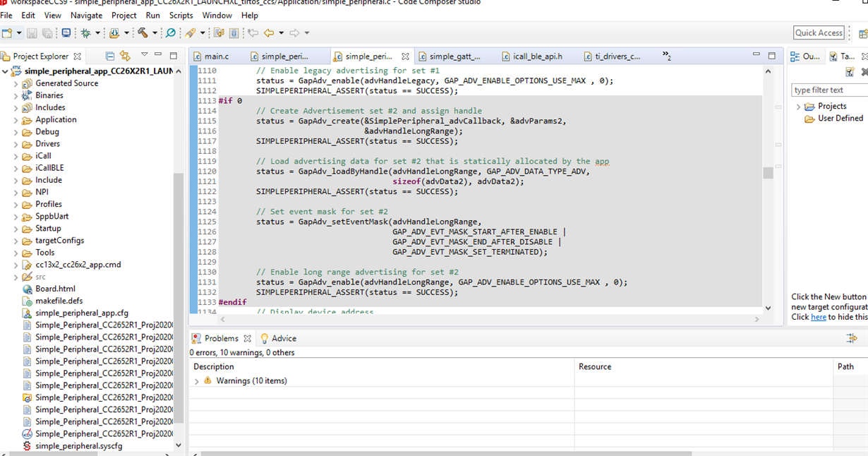Click the Search magnifier toolbar icon

tap(170, 33)
